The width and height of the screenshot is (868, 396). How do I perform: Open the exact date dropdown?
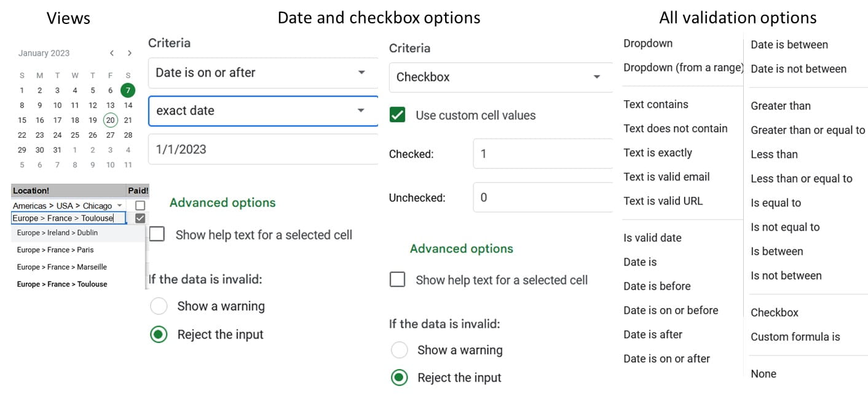pos(262,111)
